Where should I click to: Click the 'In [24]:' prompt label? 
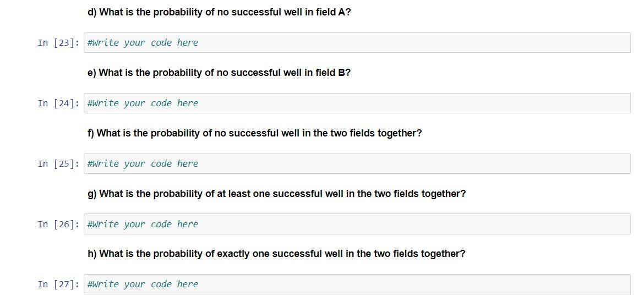pyautogui.click(x=58, y=103)
